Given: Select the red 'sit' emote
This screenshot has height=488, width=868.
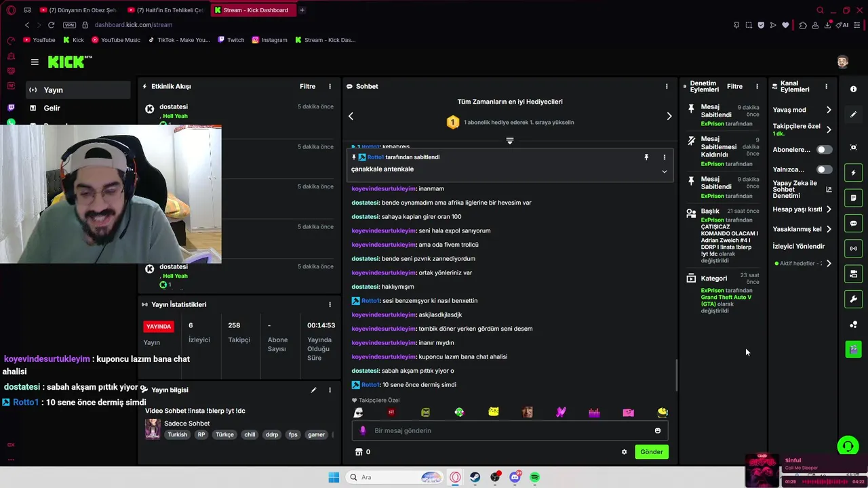Looking at the screenshot, I should pos(391,412).
